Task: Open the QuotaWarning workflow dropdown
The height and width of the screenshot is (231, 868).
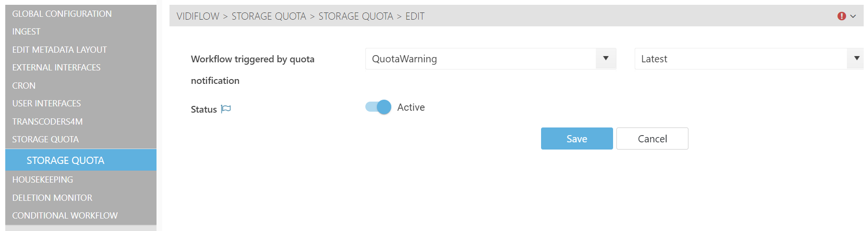Action: pyautogui.click(x=606, y=58)
